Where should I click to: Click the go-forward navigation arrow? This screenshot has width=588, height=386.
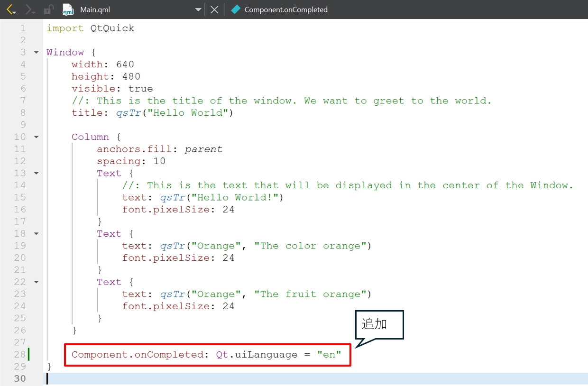coord(30,9)
